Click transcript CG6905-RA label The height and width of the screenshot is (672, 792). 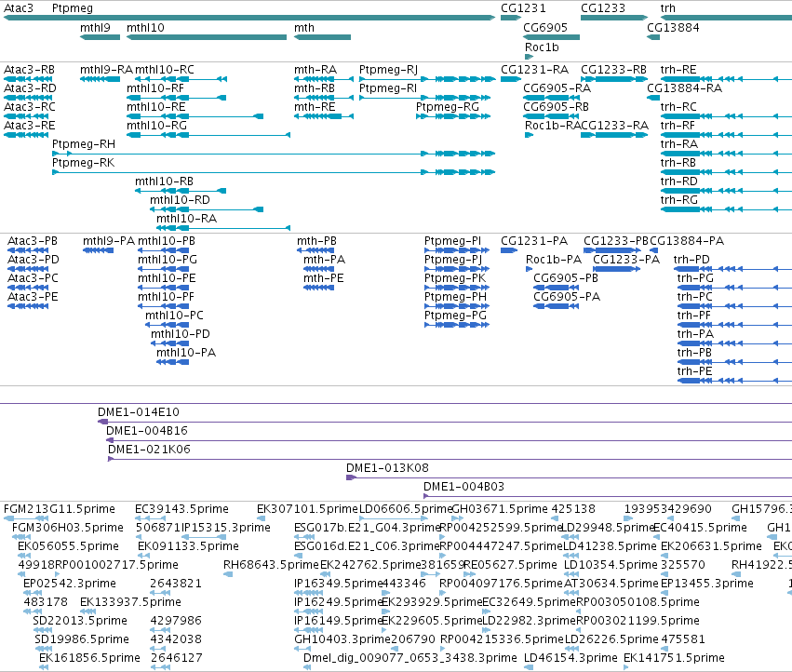tap(557, 87)
